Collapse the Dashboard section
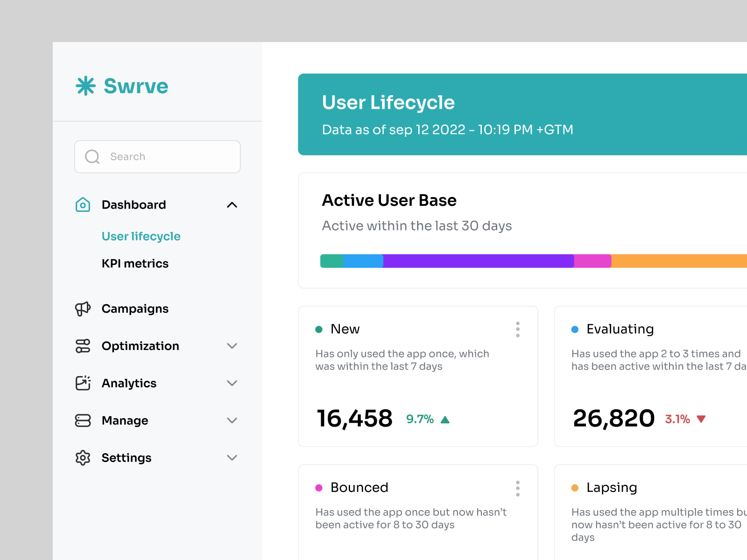 coord(232,204)
